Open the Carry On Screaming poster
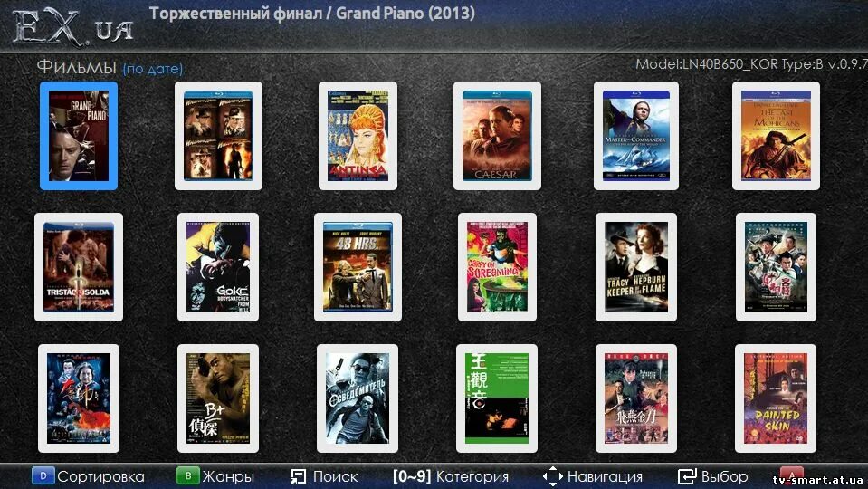Screen dimensions: 868x489 497,267
